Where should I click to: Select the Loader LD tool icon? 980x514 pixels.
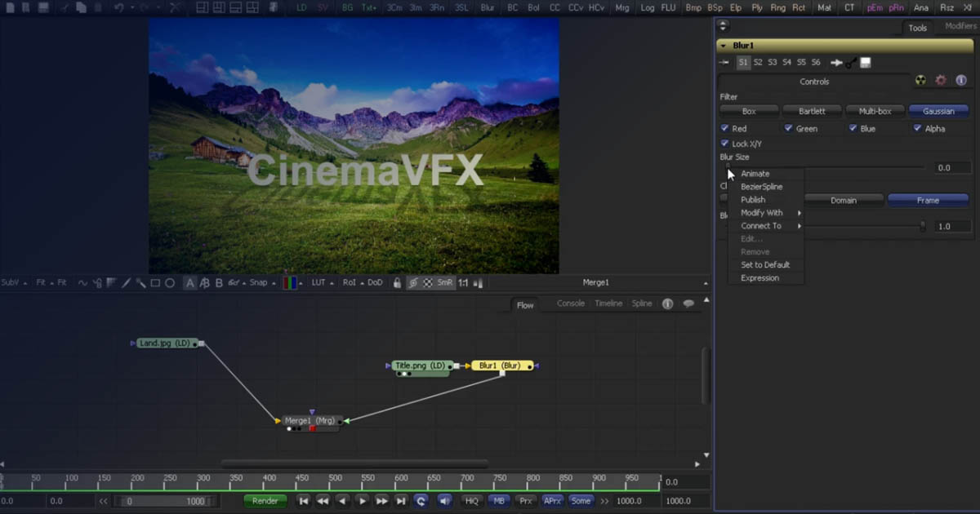pyautogui.click(x=302, y=7)
